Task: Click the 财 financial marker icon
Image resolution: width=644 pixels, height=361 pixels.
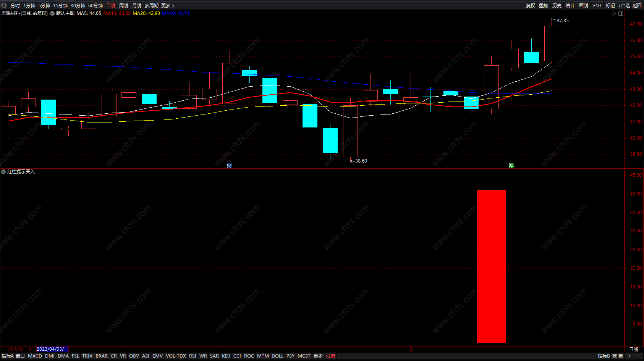Action: [x=229, y=165]
